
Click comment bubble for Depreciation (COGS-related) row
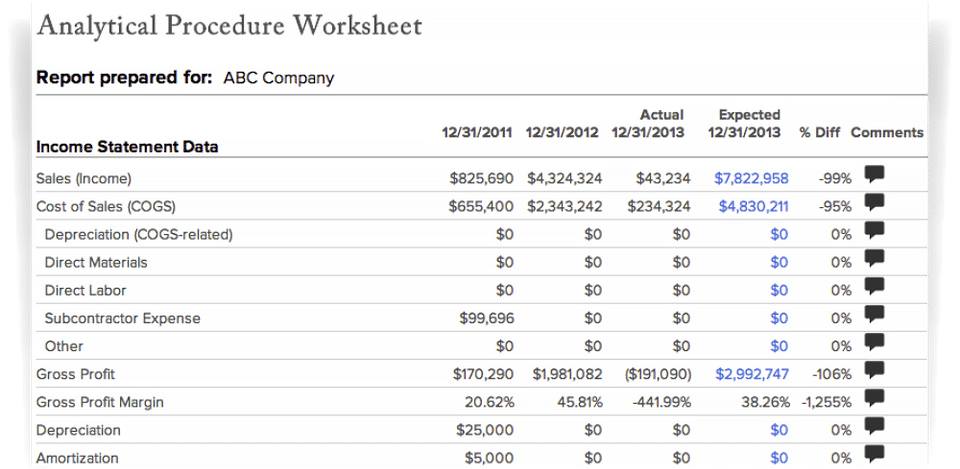point(874,230)
